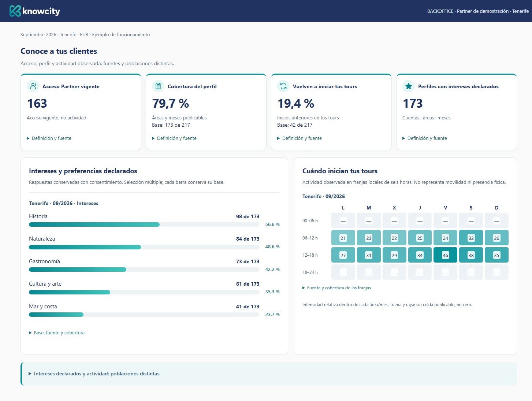Image resolution: width=532 pixels, height=401 pixels.
Task: Select the Saturday 06–12 h cell showing 32
Action: point(471,238)
